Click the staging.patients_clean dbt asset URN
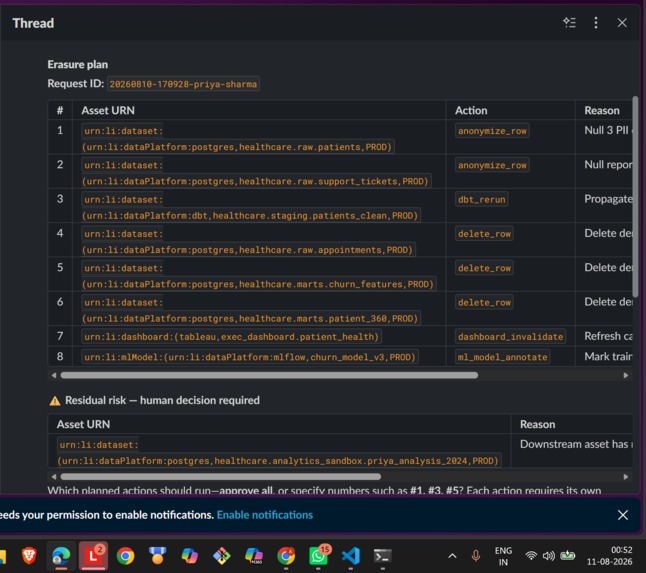This screenshot has width=646, height=573. tap(251, 207)
